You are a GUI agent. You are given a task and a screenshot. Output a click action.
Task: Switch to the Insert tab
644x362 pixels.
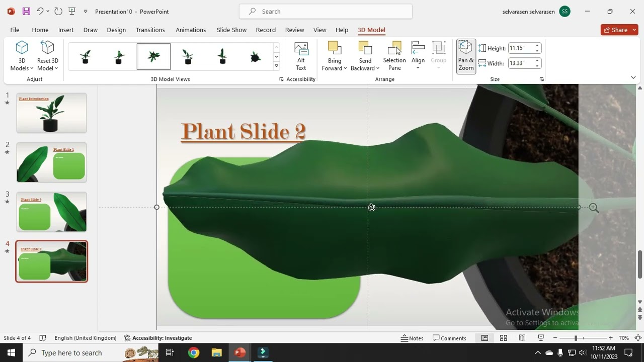coord(66,30)
